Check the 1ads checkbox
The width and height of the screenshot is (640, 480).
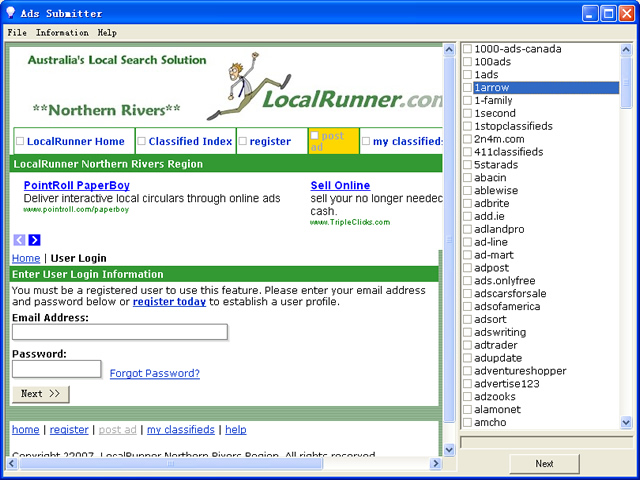[467, 75]
